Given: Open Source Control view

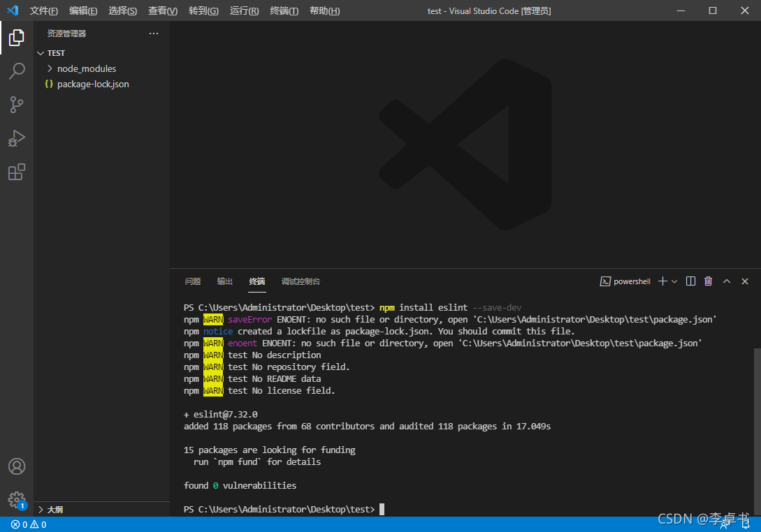Looking at the screenshot, I should [17, 105].
